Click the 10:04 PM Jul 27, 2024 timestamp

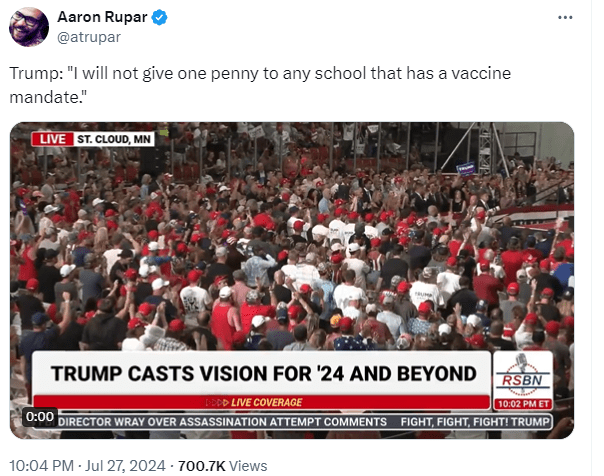[x=87, y=466]
